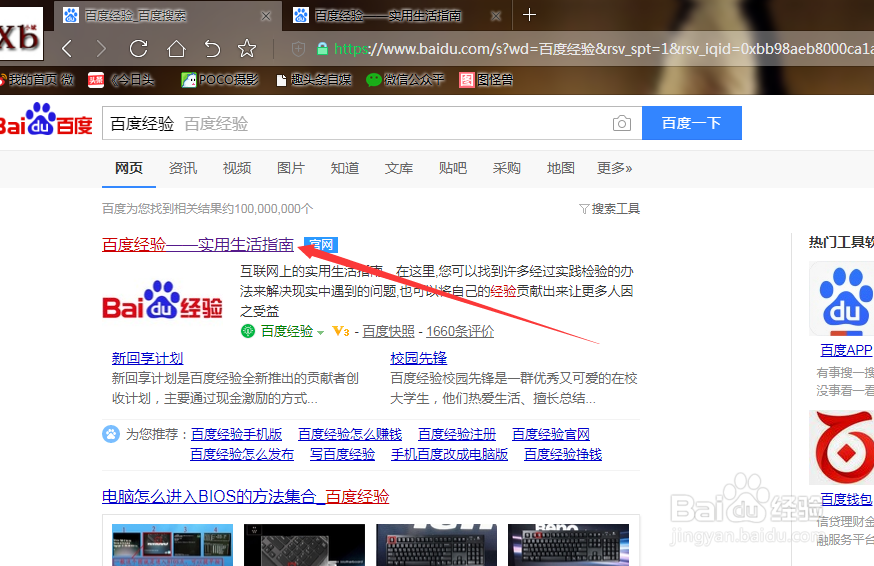This screenshot has width=874, height=566.
Task: Select the 图片 search tab
Action: [x=291, y=168]
